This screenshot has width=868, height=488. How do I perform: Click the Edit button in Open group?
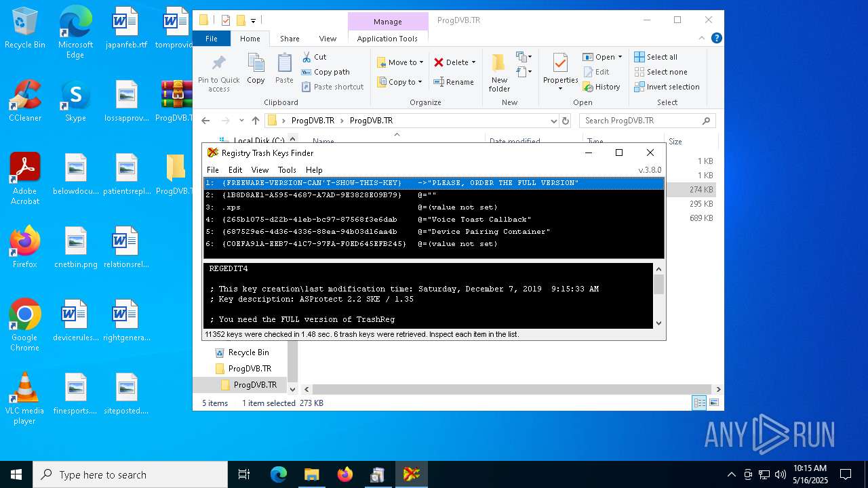[596, 72]
